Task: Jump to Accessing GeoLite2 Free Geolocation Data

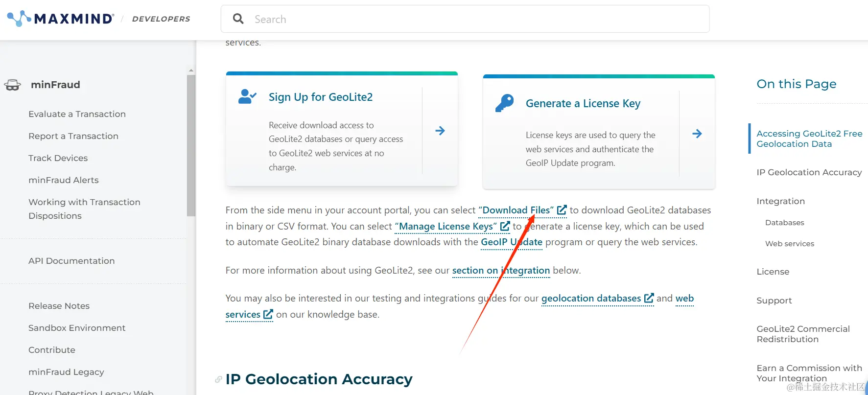Action: click(x=809, y=139)
